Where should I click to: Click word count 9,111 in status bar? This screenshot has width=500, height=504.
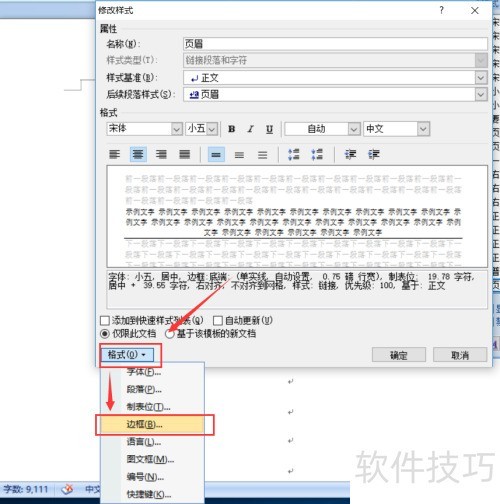(x=26, y=489)
